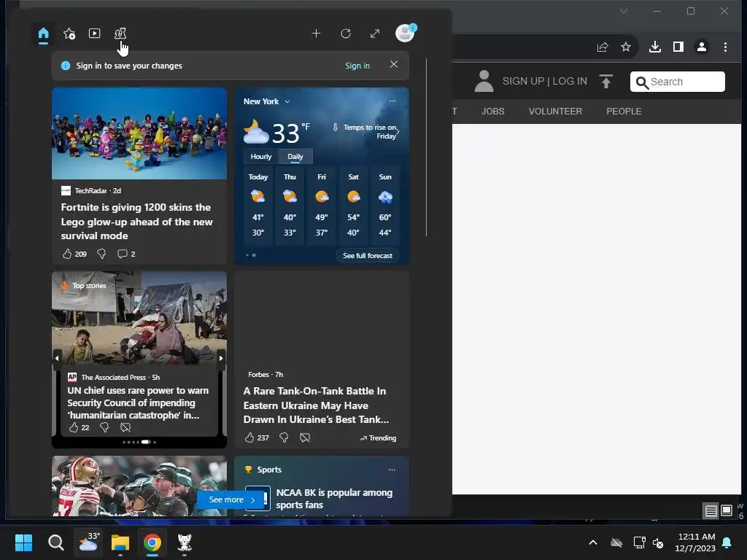Open File Explorer from taskbar
Viewport: 747px width, 560px height.
(x=120, y=542)
